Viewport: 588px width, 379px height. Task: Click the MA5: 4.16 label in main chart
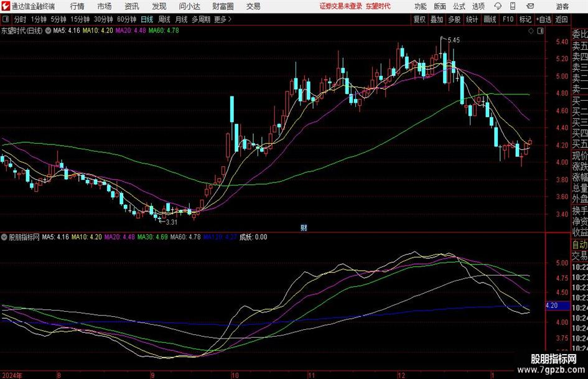67,30
